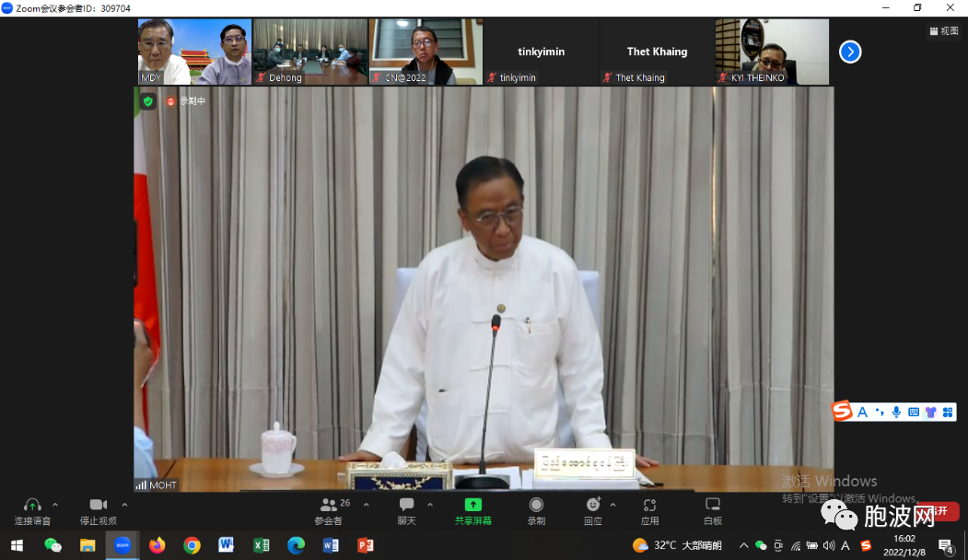
Task: Open WeChat from the taskbar
Action: (52, 546)
